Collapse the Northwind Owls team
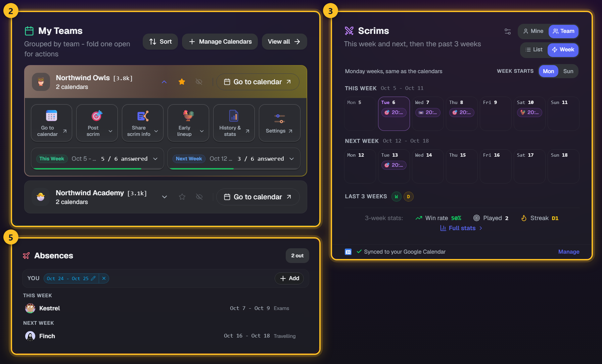The image size is (602, 364). [x=164, y=82]
